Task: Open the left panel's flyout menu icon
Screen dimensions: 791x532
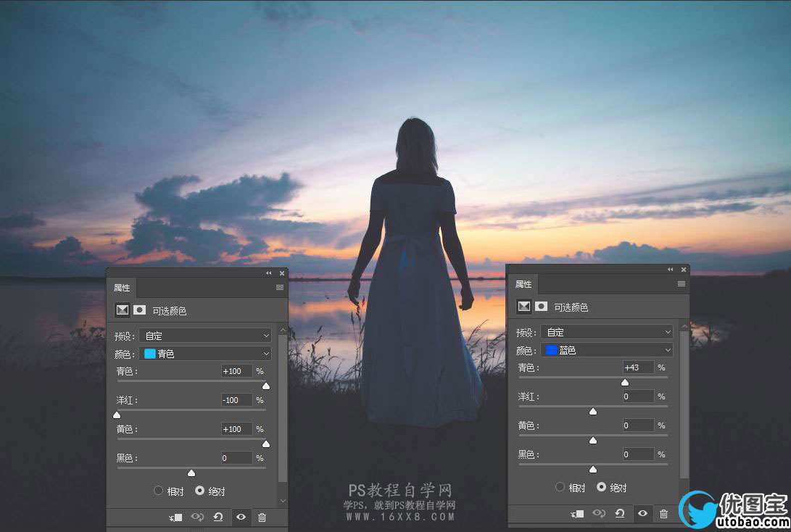Action: click(x=280, y=288)
